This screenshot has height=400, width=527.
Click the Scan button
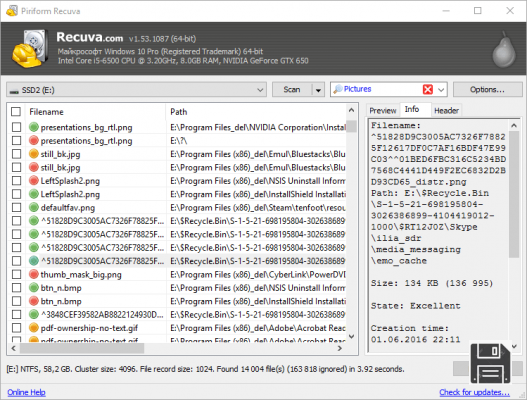pyautogui.click(x=292, y=90)
